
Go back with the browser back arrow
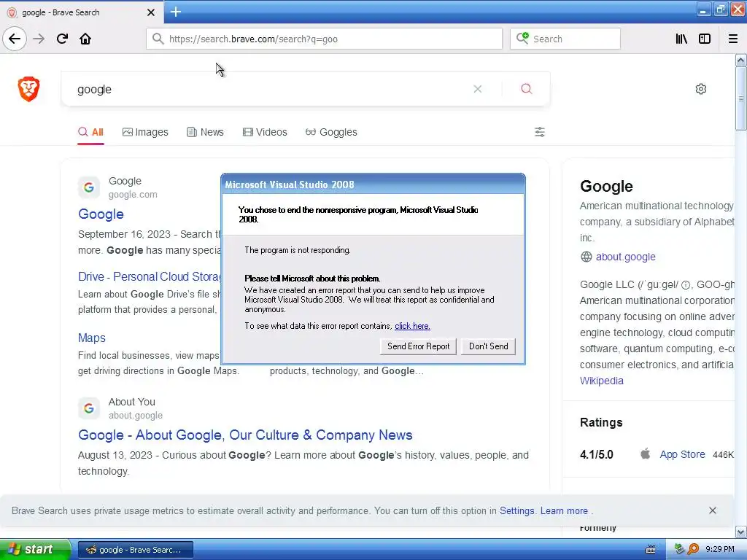pyautogui.click(x=15, y=39)
